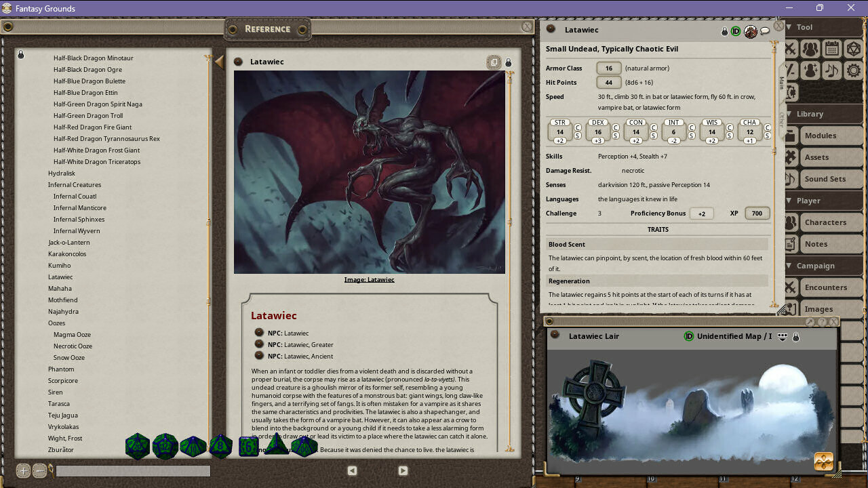Switch to the Other tab on NPC sheet
The image size is (868, 488).
pyautogui.click(x=781, y=119)
